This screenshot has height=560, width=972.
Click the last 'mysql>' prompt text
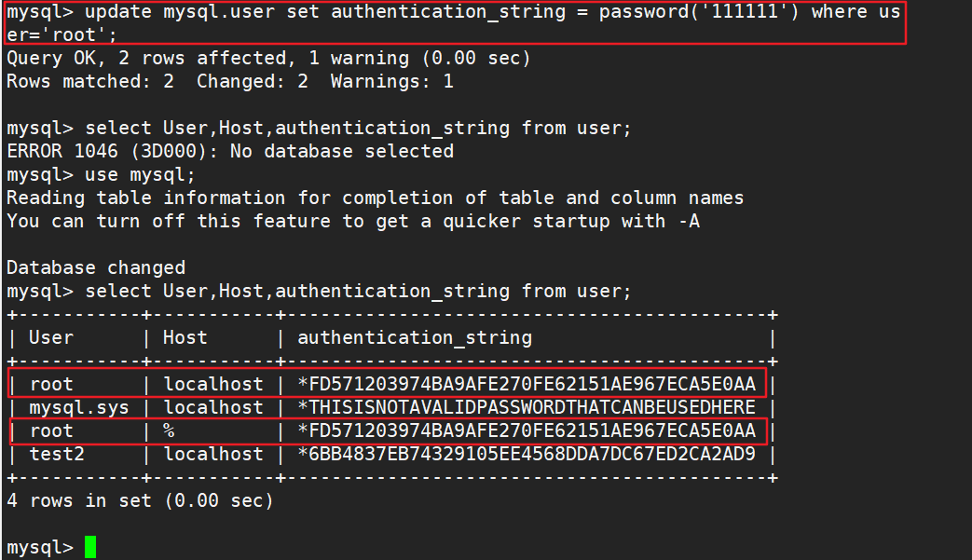39,547
